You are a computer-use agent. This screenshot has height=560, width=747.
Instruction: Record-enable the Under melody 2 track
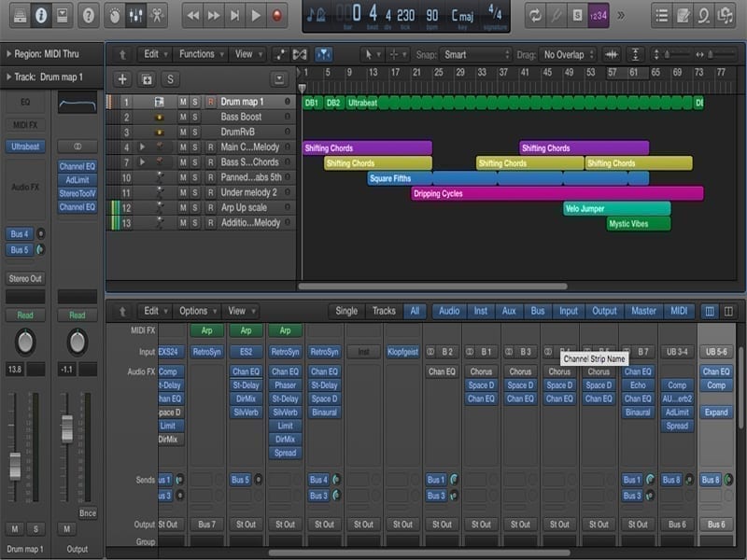210,192
